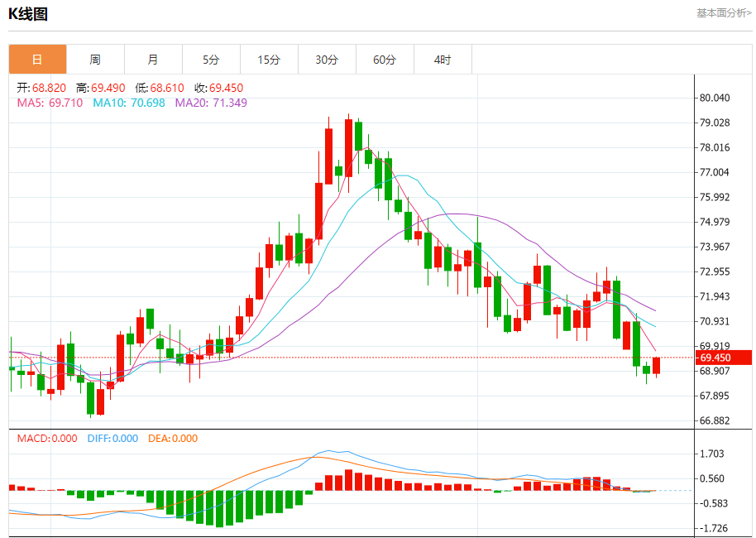Click the 高:69.490 high price value
The height and width of the screenshot is (538, 756).
click(100, 88)
